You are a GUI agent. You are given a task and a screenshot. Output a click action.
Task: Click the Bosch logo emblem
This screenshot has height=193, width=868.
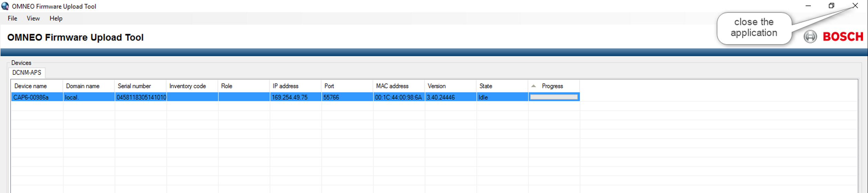[810, 37]
